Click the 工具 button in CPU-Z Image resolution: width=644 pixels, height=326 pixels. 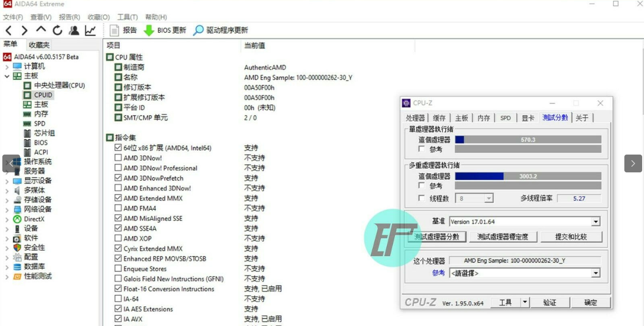506,303
